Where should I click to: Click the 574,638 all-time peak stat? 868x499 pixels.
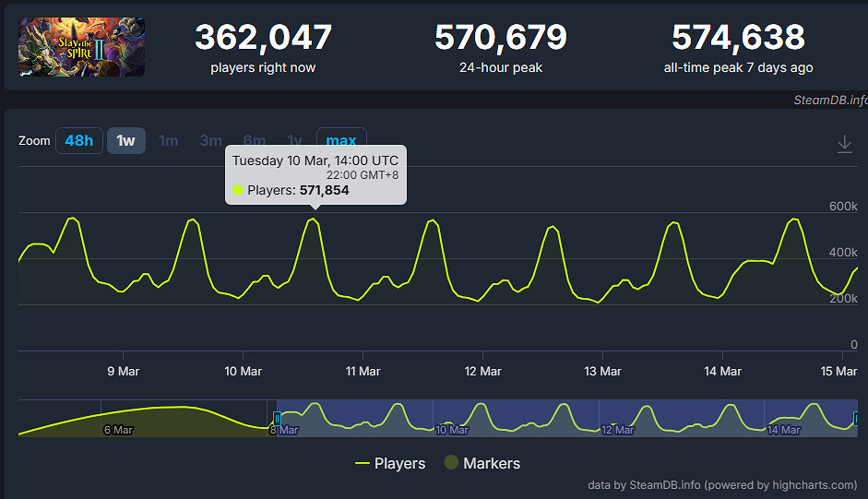(738, 38)
